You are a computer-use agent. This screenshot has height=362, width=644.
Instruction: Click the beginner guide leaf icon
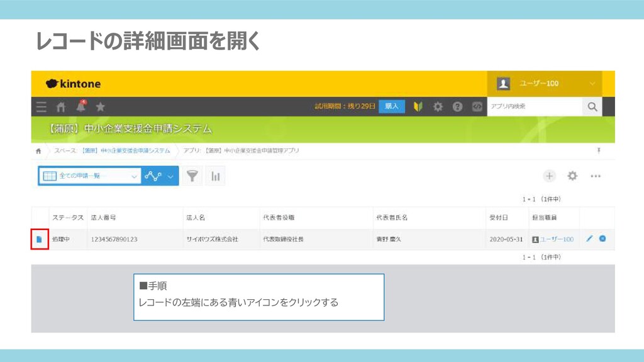pyautogui.click(x=418, y=107)
